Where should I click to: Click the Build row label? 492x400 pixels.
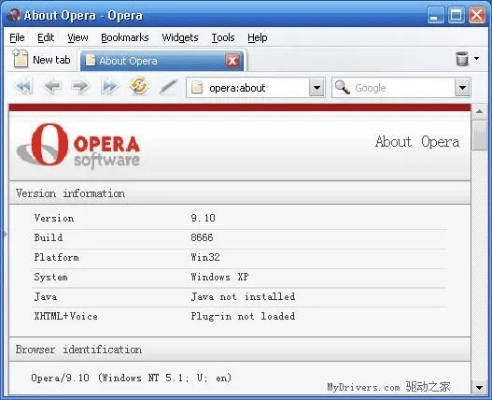[x=48, y=237]
